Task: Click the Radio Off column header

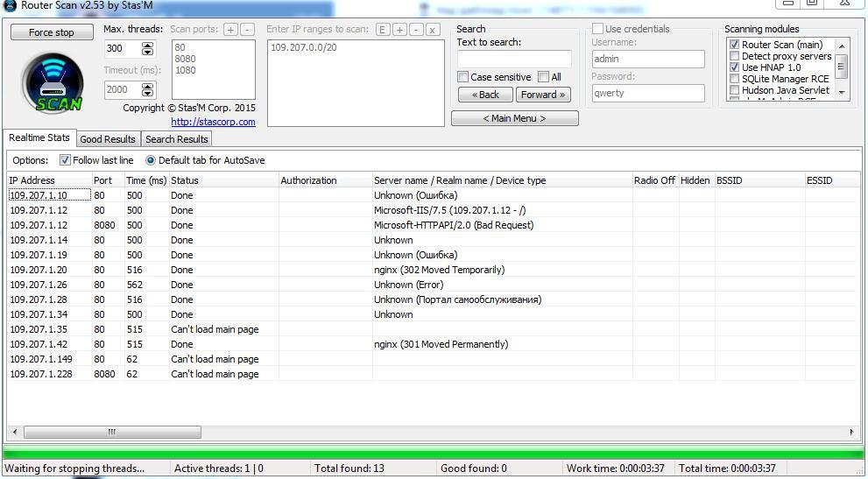Action: [x=655, y=180]
